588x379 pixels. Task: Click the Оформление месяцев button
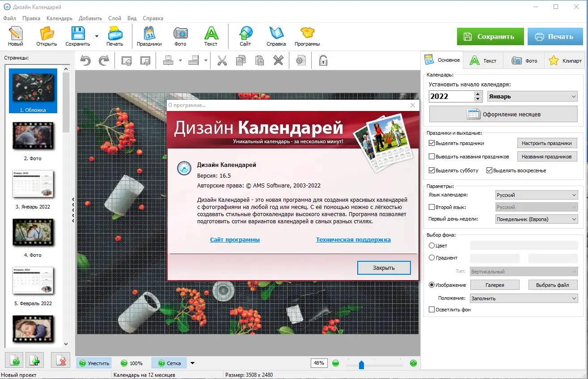click(503, 114)
